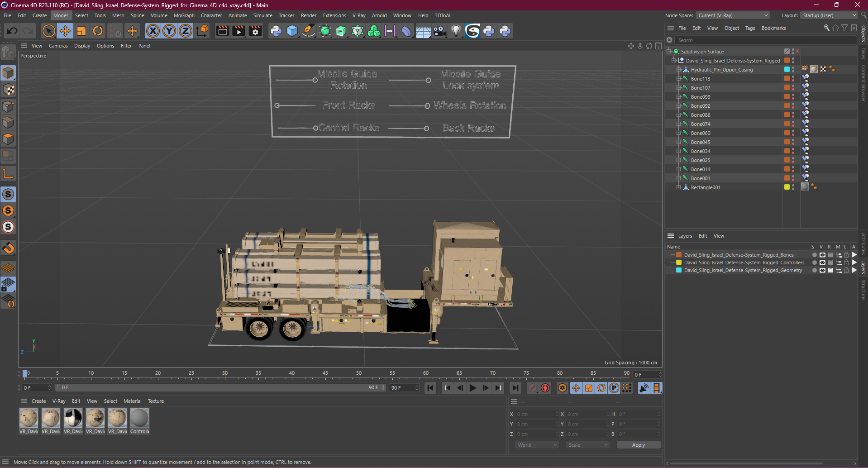Viewport: 868px width, 468px height.
Task: Open material manager Create menu
Action: (x=38, y=401)
